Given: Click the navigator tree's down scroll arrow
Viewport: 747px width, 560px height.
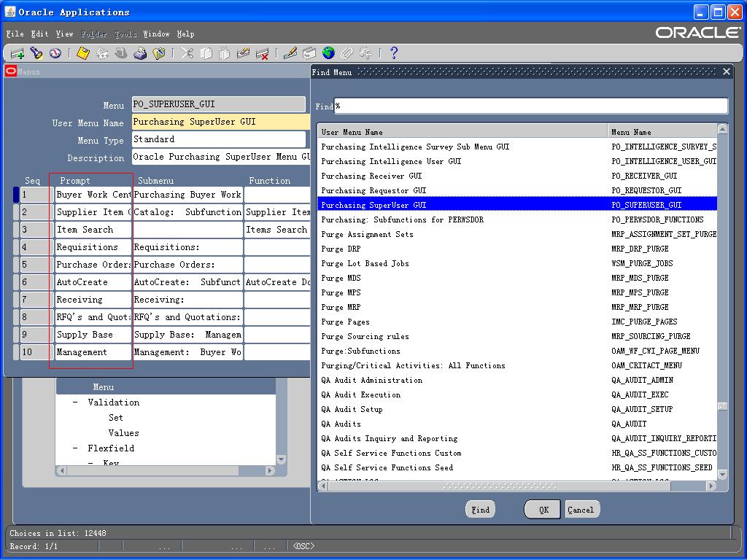Looking at the screenshot, I should [281, 459].
